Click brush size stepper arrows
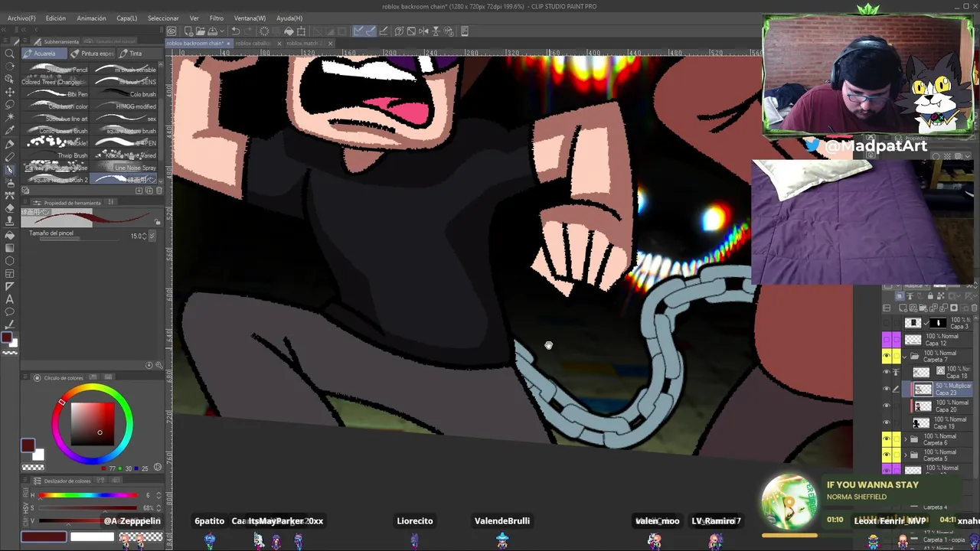The height and width of the screenshot is (551, 980). pyautogui.click(x=144, y=236)
